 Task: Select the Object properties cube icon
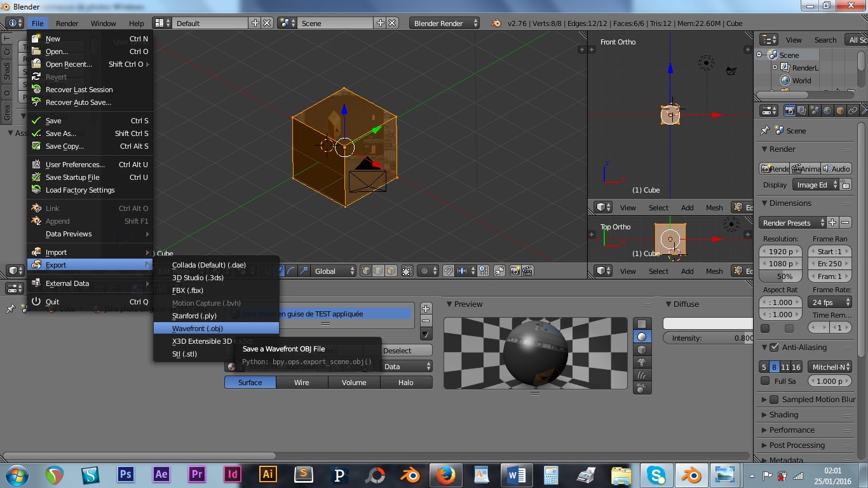(x=840, y=111)
